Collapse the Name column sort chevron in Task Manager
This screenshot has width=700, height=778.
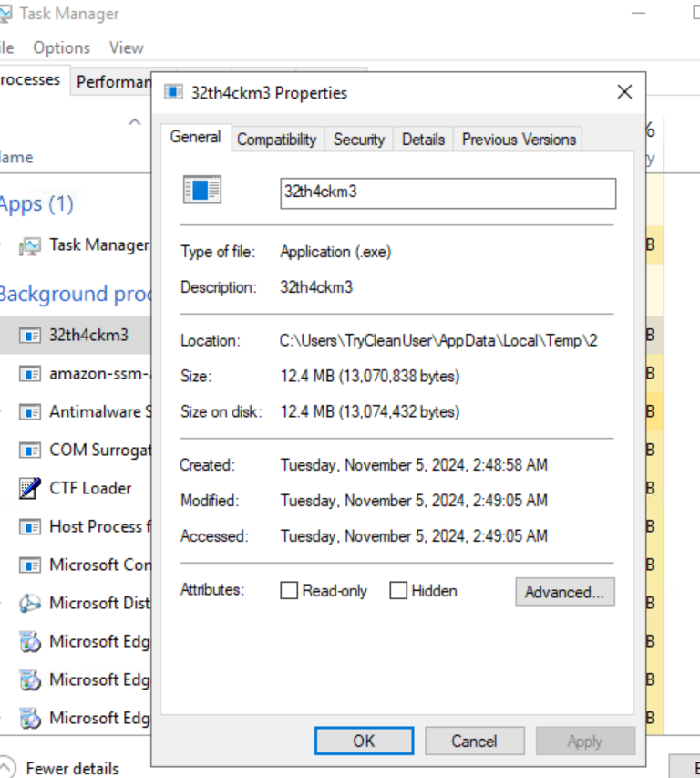click(x=134, y=121)
